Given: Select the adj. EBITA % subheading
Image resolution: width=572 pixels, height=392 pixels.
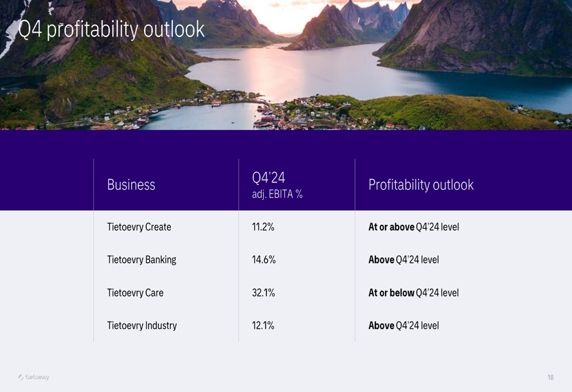Looking at the screenshot, I should pyautogui.click(x=277, y=195).
